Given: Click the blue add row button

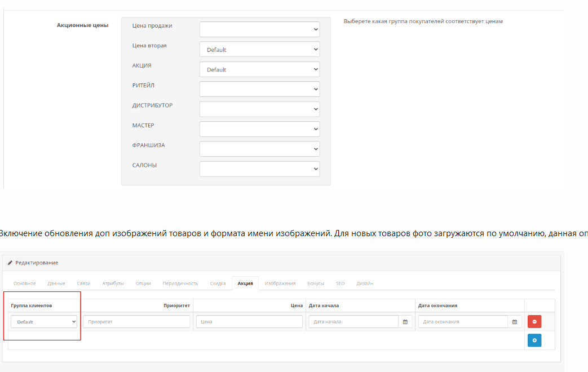Looking at the screenshot, I should 534,340.
